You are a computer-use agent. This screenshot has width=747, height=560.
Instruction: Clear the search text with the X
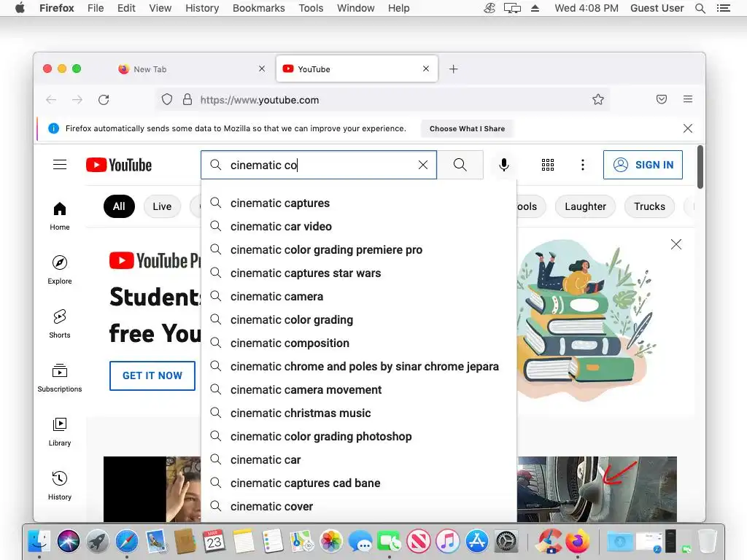pos(422,165)
